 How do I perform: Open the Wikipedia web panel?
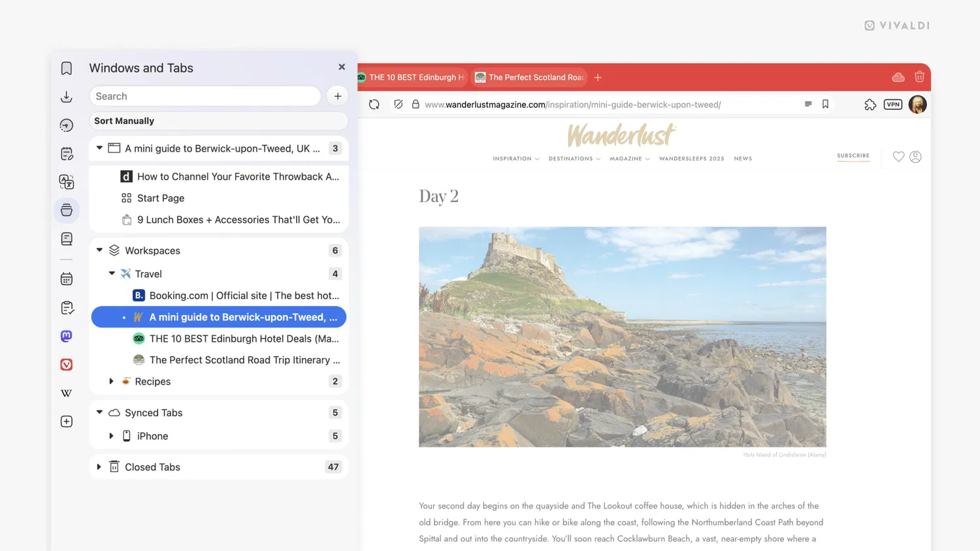coord(67,393)
